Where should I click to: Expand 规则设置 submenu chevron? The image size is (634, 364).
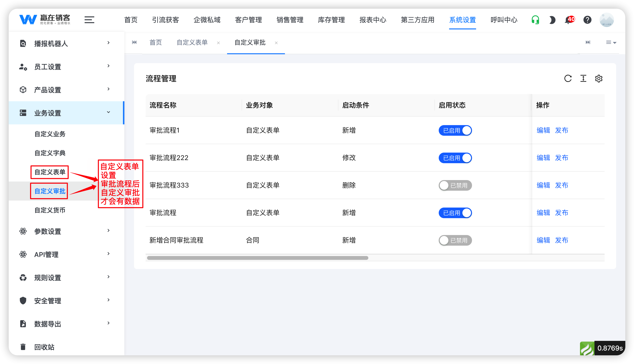point(108,277)
